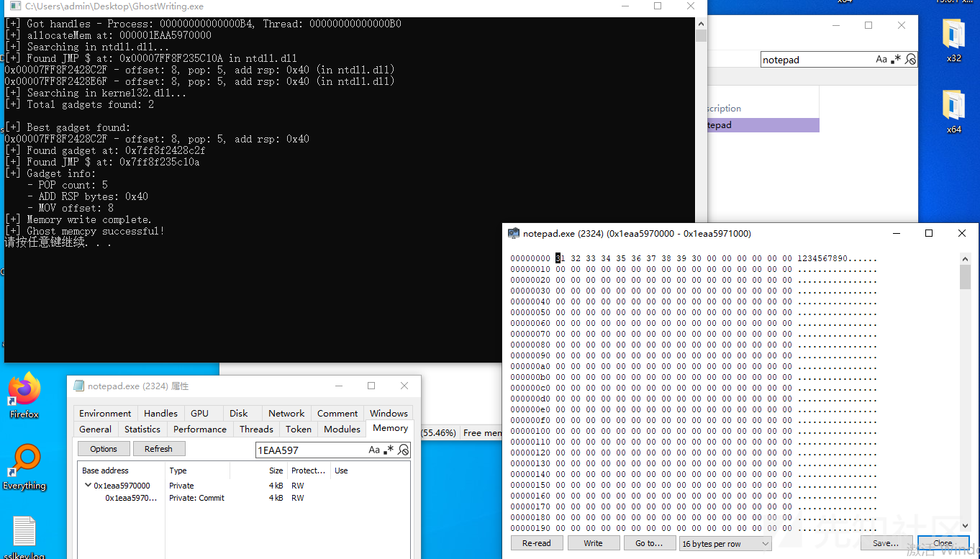Click Refresh button in Memory tab
This screenshot has width=980, height=559.
click(x=158, y=449)
